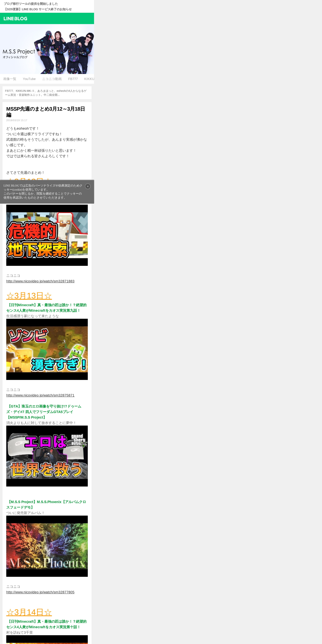Open nicovideo link sm32871883
The width and height of the screenshot is (322, 644).
tap(40, 281)
